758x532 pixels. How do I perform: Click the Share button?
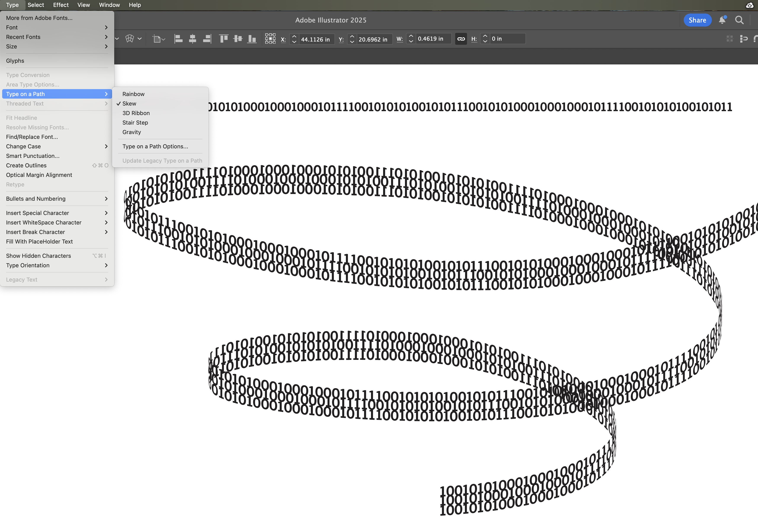pyautogui.click(x=697, y=20)
